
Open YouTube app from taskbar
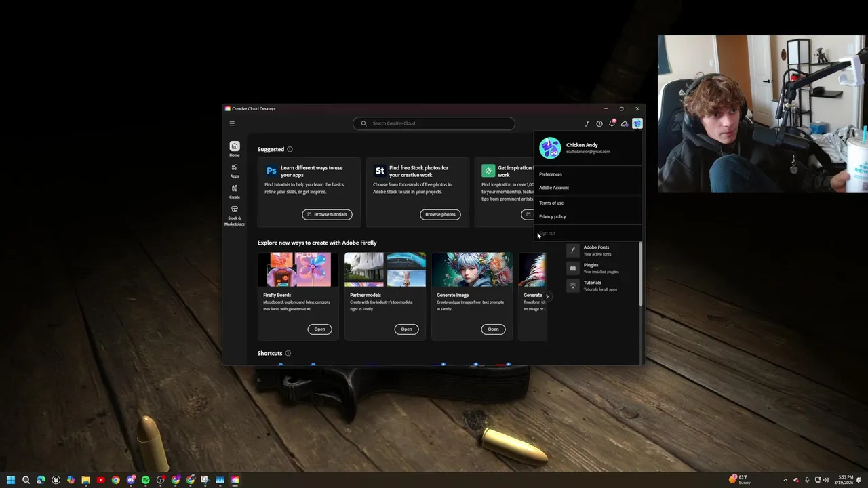point(100,480)
